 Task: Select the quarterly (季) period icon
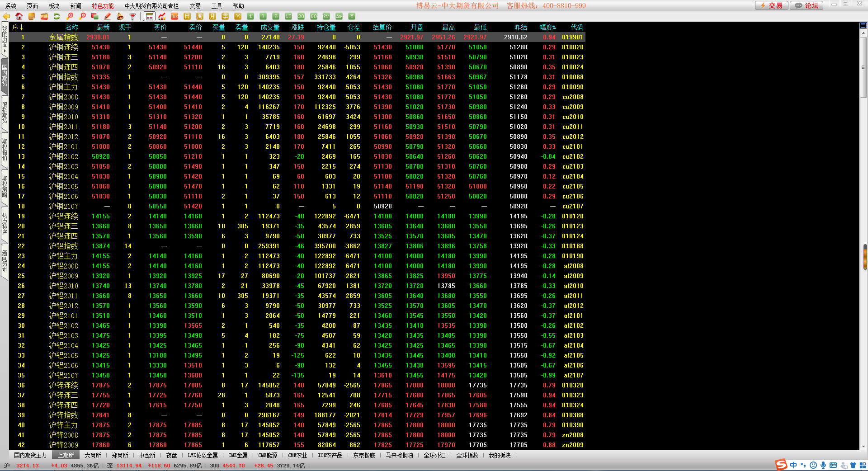pos(225,16)
